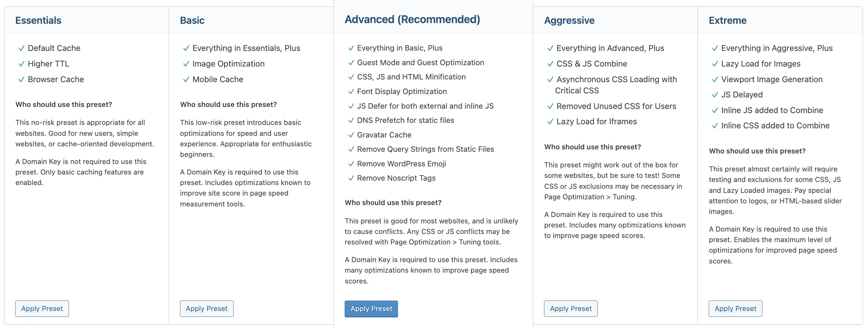Apply the Basic preset
The image size is (868, 328).
(206, 309)
